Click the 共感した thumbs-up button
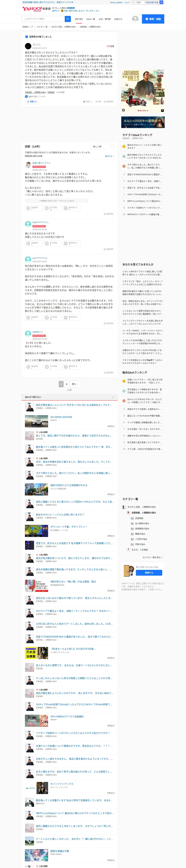Viewport: 186px width, 868px height. click(32, 101)
